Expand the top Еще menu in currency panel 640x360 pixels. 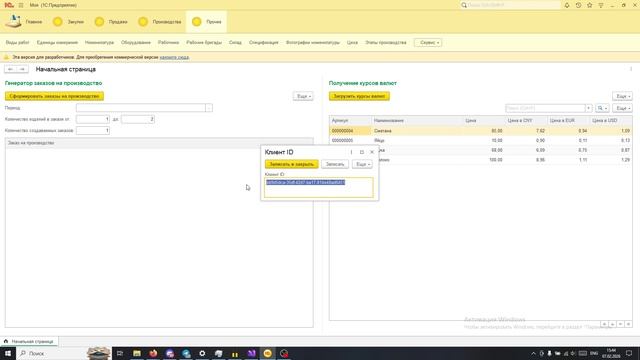coord(622,96)
